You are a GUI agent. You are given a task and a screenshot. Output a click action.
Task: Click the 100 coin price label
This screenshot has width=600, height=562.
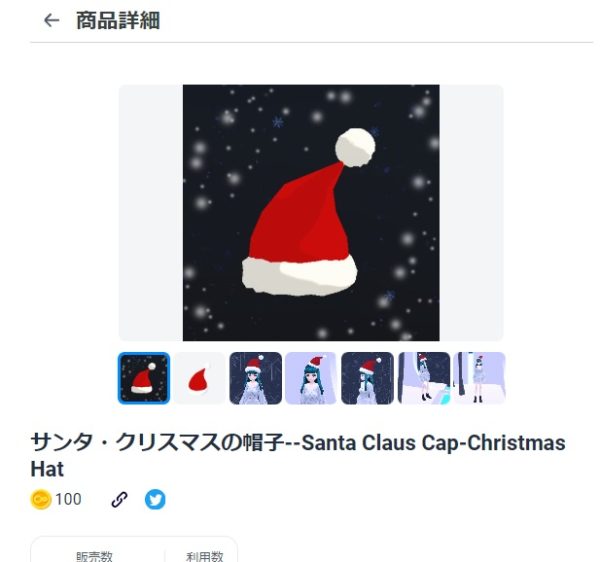[68, 500]
